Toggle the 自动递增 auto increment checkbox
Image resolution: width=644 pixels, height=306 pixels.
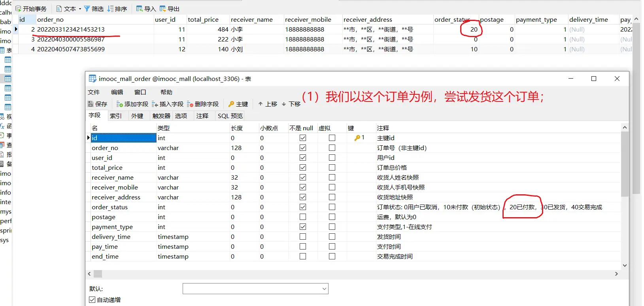(x=92, y=300)
